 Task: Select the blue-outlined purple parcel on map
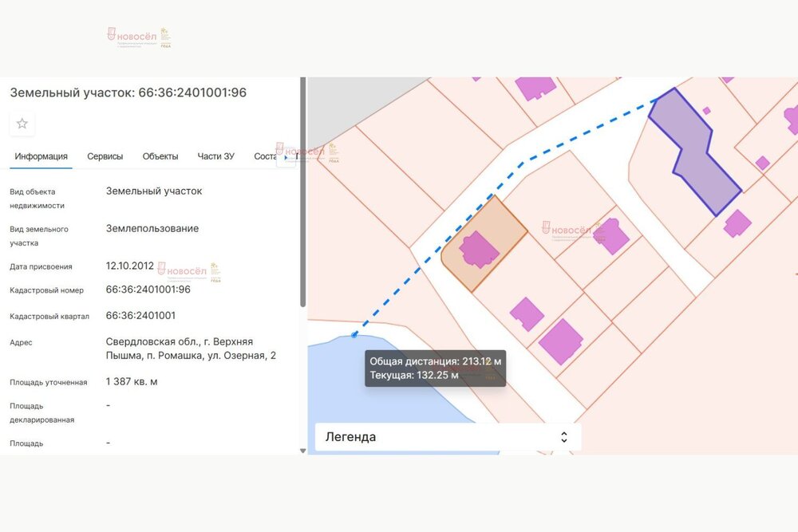click(x=693, y=153)
